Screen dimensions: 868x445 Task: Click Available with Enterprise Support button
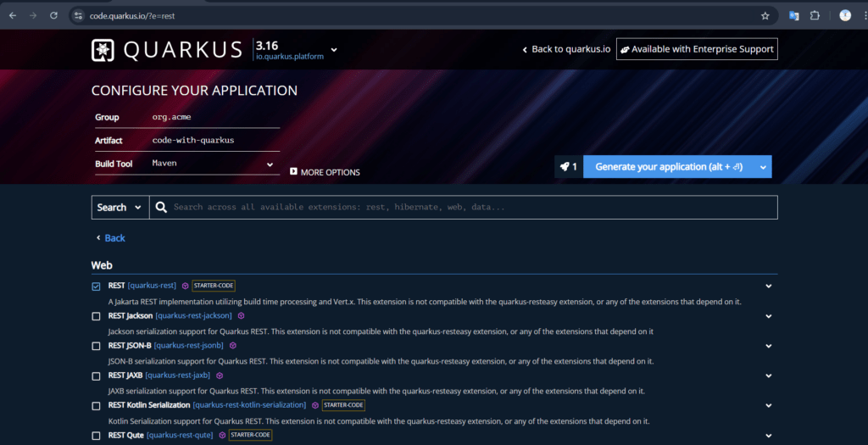coord(697,48)
